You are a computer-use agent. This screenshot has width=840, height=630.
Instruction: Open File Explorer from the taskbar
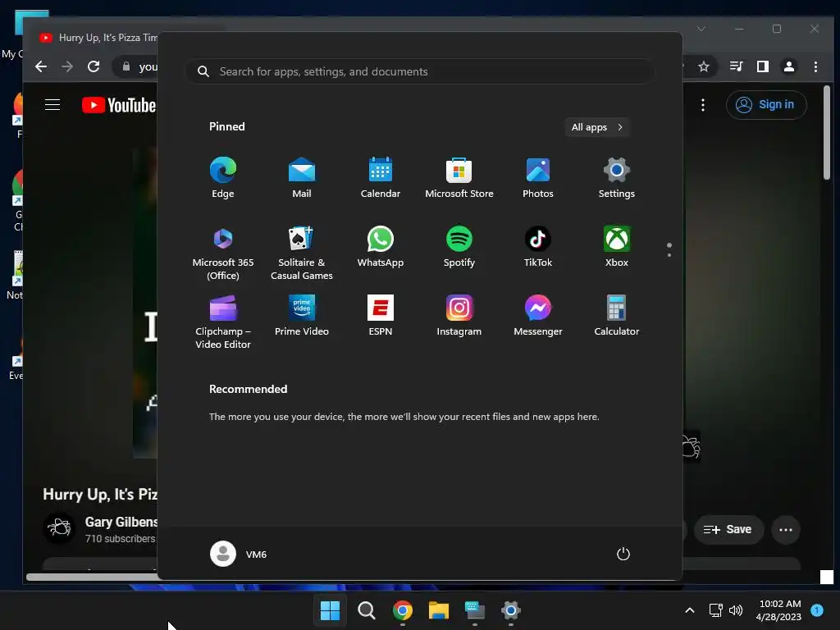tap(438, 610)
